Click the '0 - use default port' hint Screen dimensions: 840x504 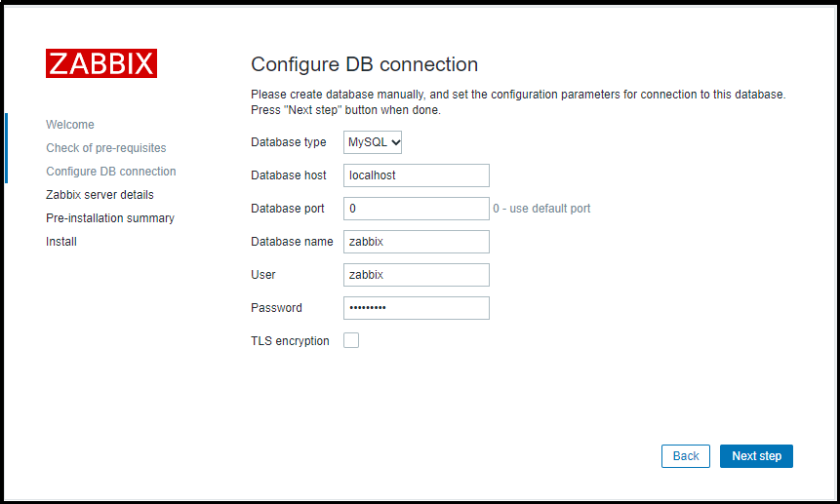pos(541,209)
